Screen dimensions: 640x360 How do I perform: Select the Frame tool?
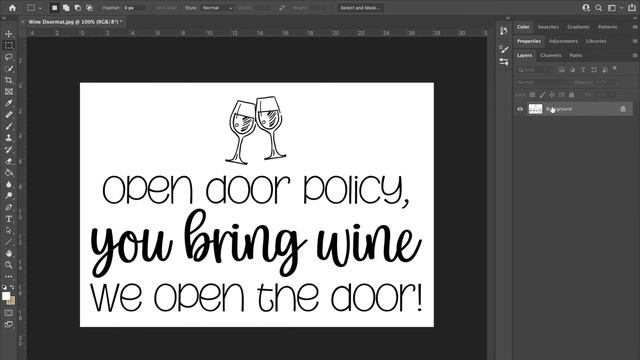[x=9, y=91]
